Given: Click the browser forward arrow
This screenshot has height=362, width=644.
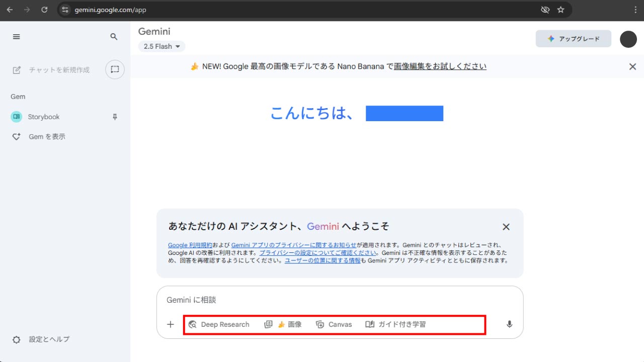Looking at the screenshot, I should tap(27, 10).
